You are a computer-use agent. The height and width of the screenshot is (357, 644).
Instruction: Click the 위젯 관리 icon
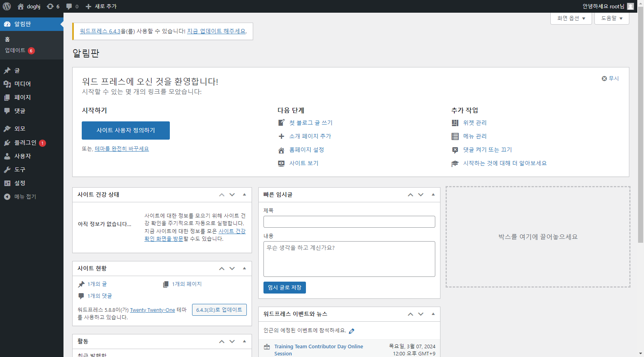point(455,123)
